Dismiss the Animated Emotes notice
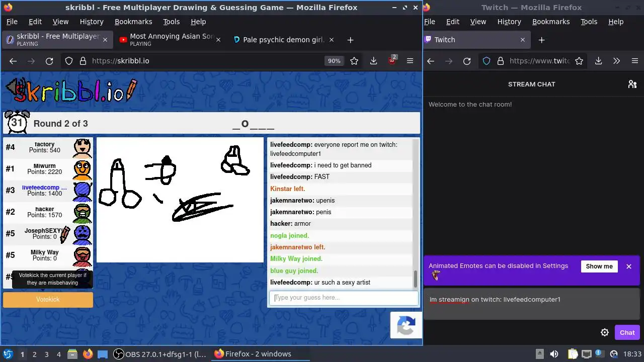Viewport: 644px width, 362px height. click(629, 266)
